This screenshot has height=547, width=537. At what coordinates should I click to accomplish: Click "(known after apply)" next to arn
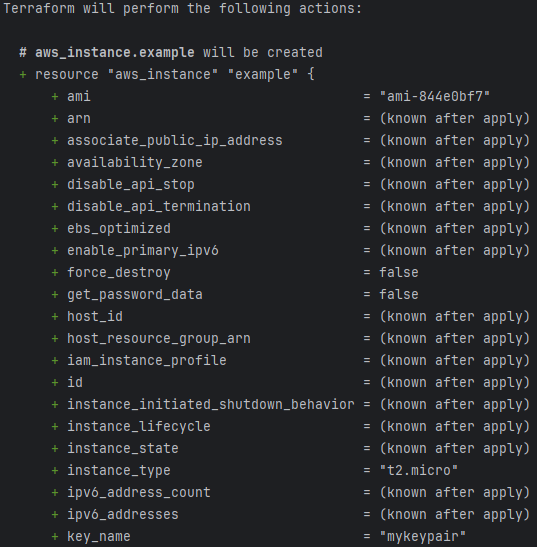tap(455, 119)
